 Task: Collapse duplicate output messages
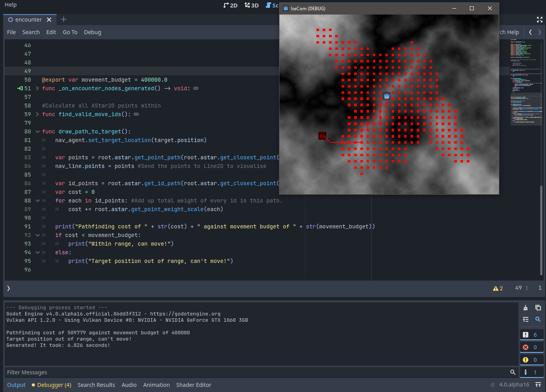[x=526, y=319]
